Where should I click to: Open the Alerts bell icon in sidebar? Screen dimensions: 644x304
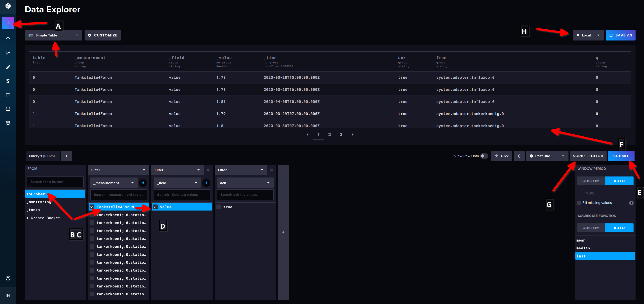(x=8, y=109)
